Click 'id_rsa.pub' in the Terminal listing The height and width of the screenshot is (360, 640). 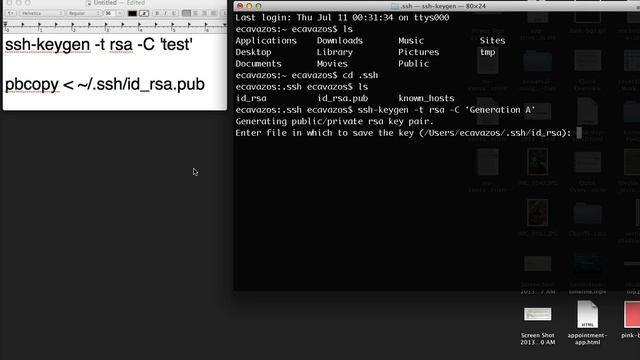coord(342,98)
